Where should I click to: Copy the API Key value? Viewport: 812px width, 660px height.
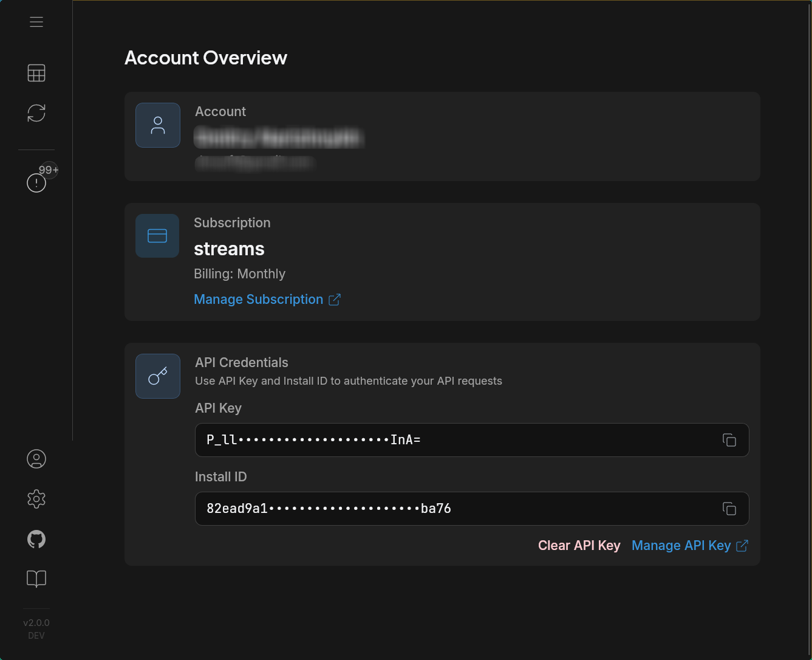coord(729,440)
